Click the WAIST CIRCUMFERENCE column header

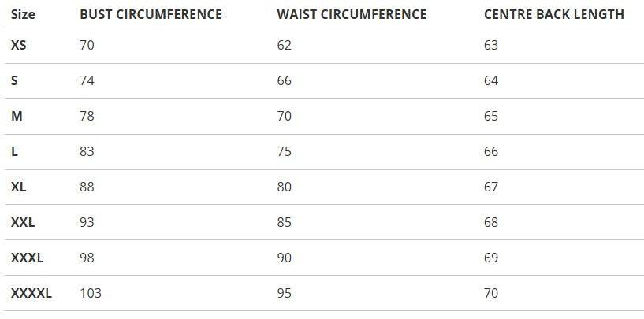[352, 14]
